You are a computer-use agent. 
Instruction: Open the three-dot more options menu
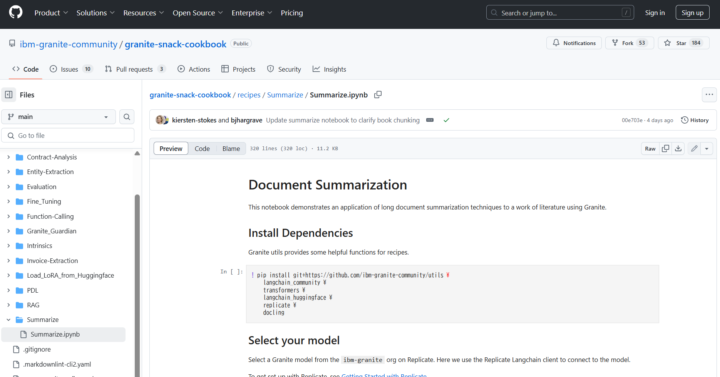709,95
